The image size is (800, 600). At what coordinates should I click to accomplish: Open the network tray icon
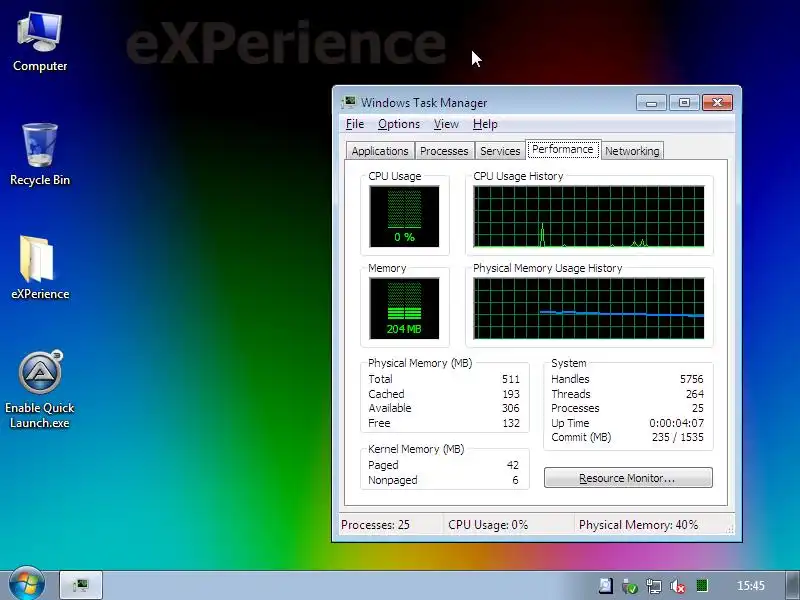654,586
